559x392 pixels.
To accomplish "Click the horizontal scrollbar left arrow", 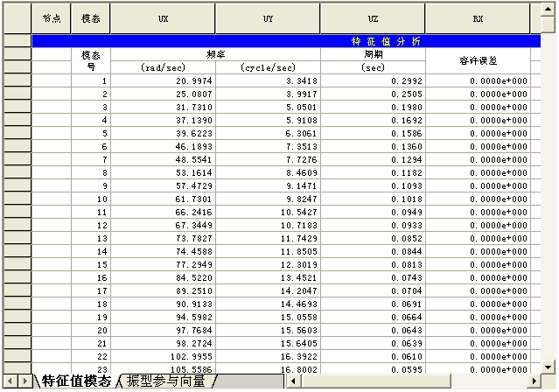I will coord(293,381).
